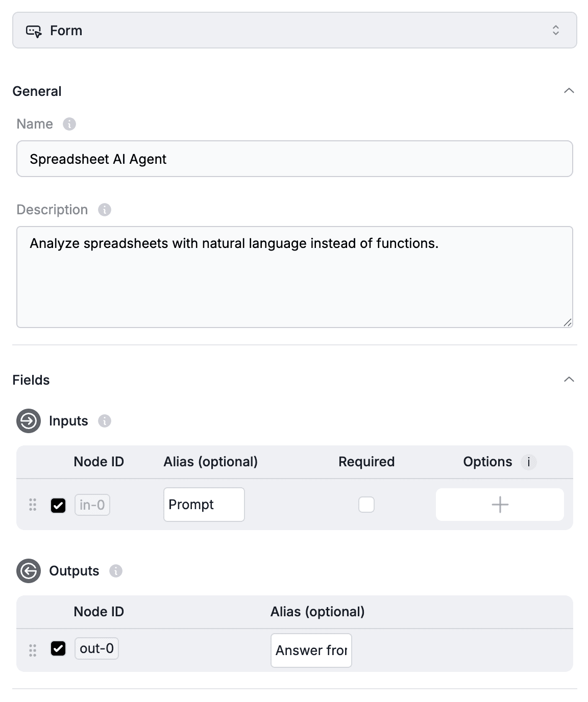
Task: Click into the Description text area
Action: [x=295, y=277]
